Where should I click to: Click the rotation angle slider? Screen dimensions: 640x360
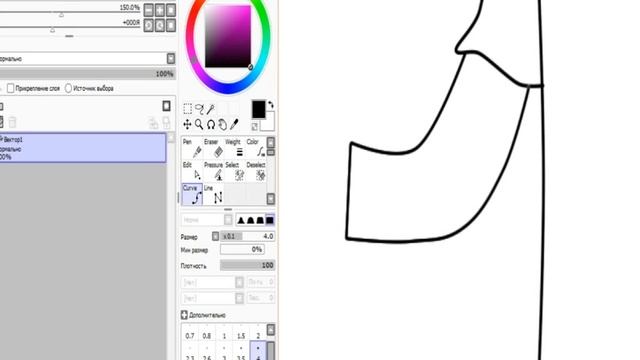pyautogui.click(x=70, y=27)
